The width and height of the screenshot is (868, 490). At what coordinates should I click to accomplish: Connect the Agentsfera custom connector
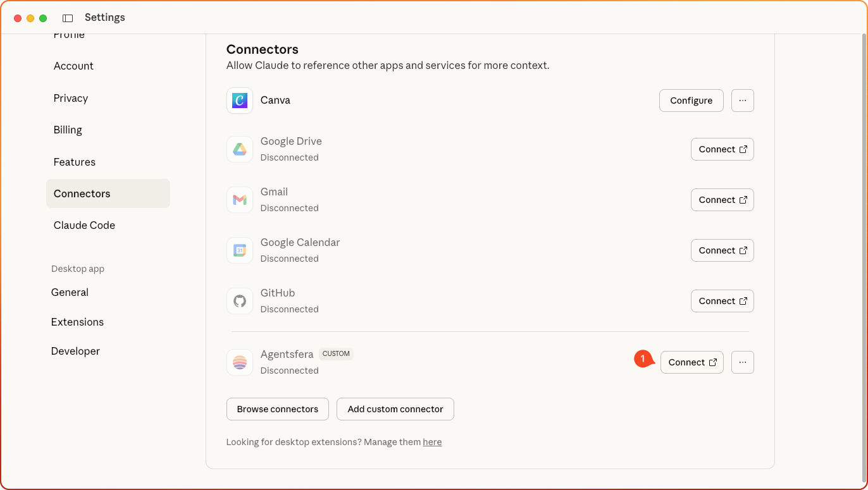tap(691, 362)
